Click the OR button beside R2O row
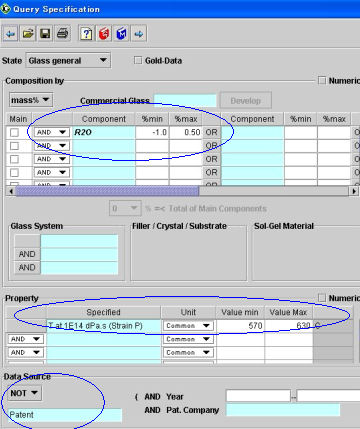This screenshot has height=429, width=360. [x=211, y=132]
